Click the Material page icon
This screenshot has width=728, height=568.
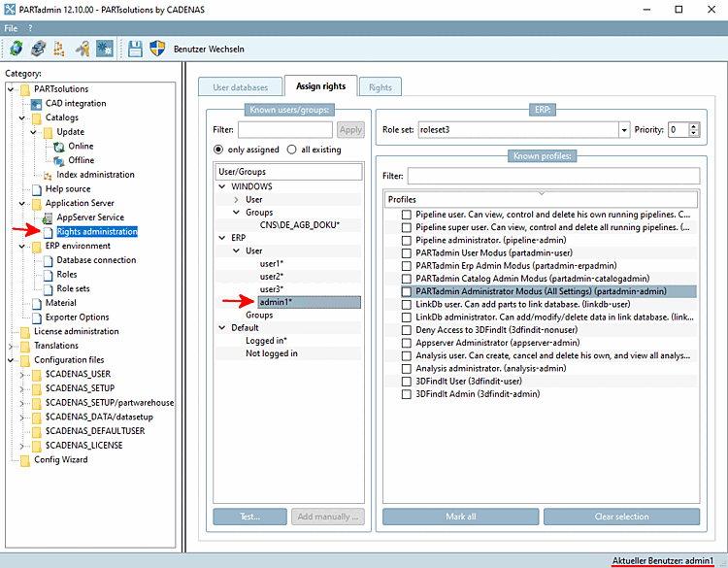(x=37, y=304)
